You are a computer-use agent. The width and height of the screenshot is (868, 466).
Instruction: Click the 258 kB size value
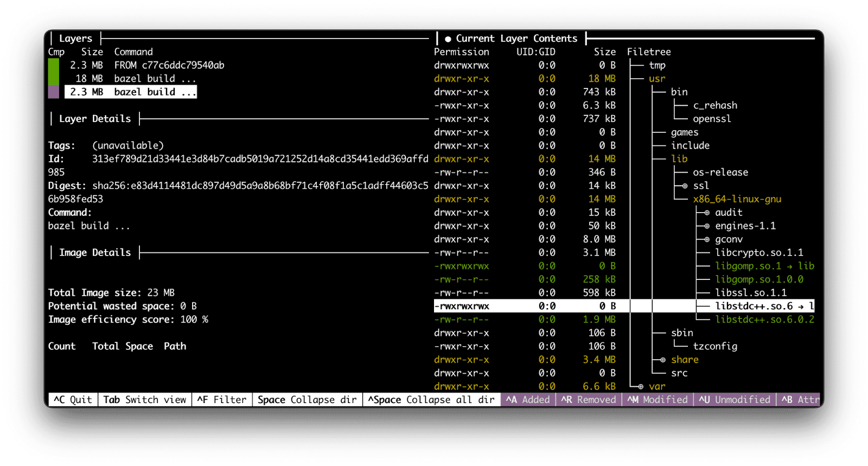(599, 279)
